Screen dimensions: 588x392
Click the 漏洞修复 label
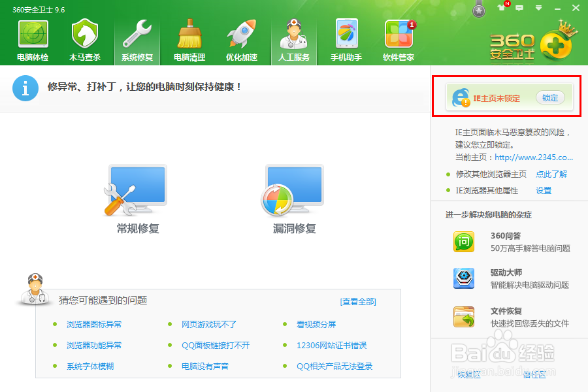pos(295,229)
